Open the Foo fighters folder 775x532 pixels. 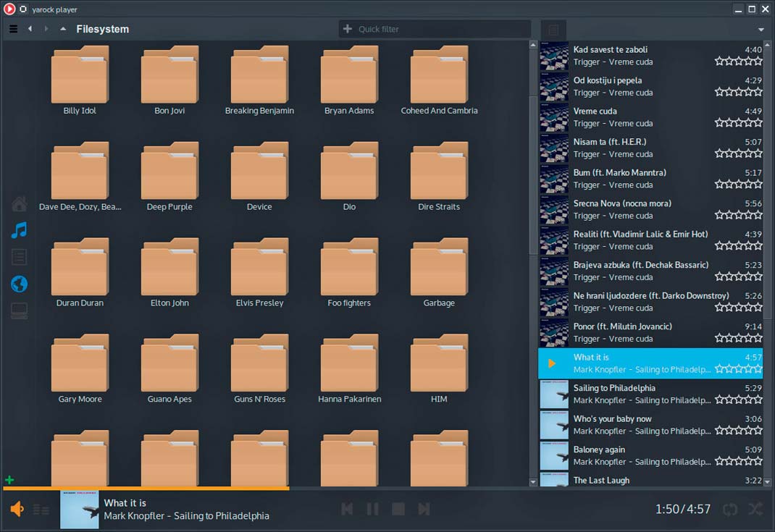(349, 273)
